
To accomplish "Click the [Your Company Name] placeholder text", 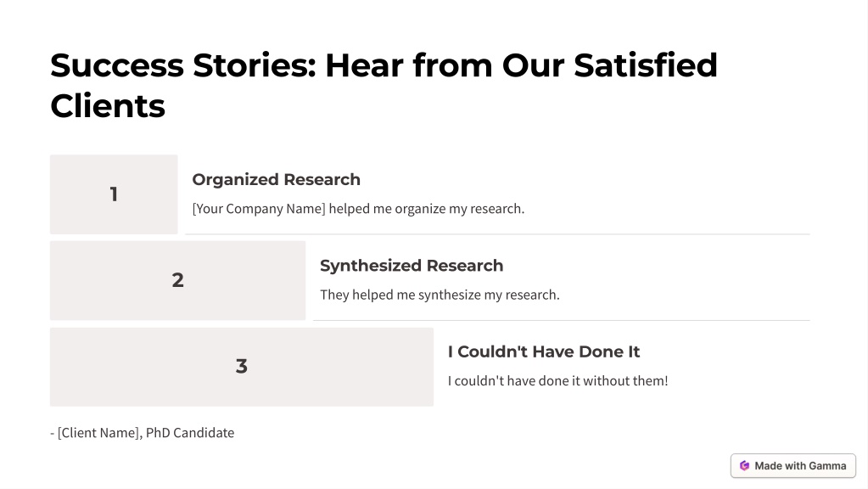I will (259, 209).
